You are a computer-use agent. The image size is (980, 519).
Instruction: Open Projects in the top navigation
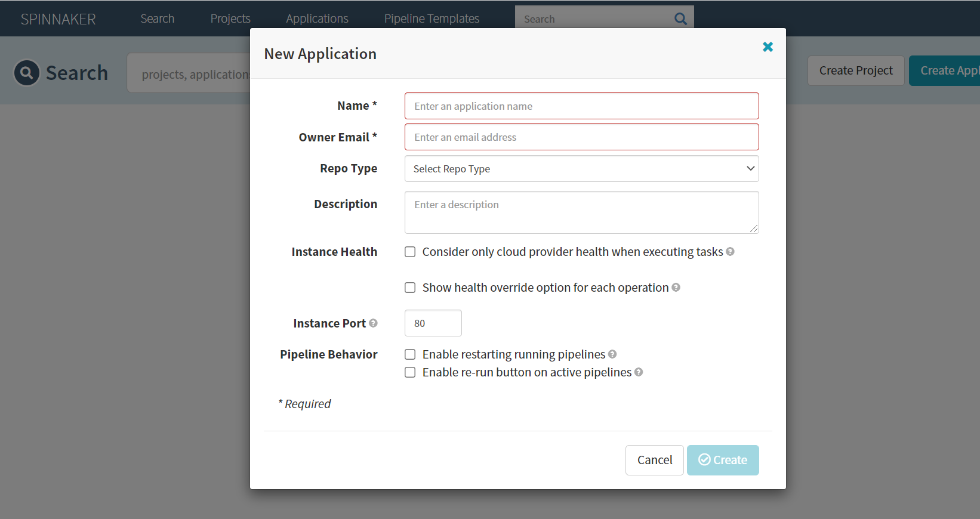pyautogui.click(x=230, y=18)
